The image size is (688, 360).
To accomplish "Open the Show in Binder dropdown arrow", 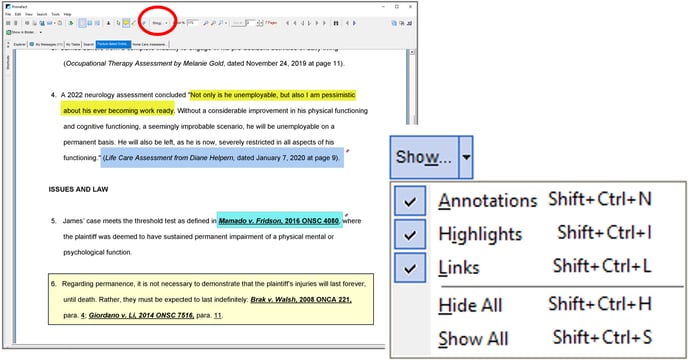I will tap(41, 32).
